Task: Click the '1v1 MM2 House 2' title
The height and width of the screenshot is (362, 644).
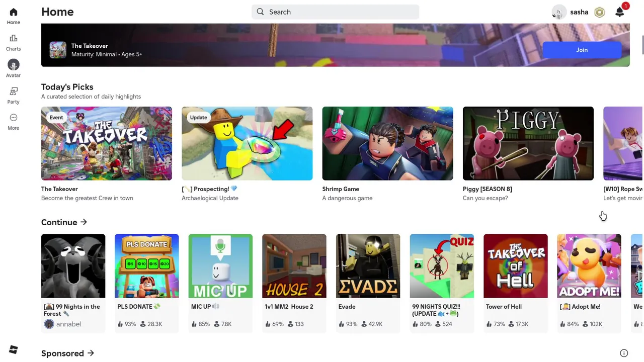Action: [x=289, y=307]
